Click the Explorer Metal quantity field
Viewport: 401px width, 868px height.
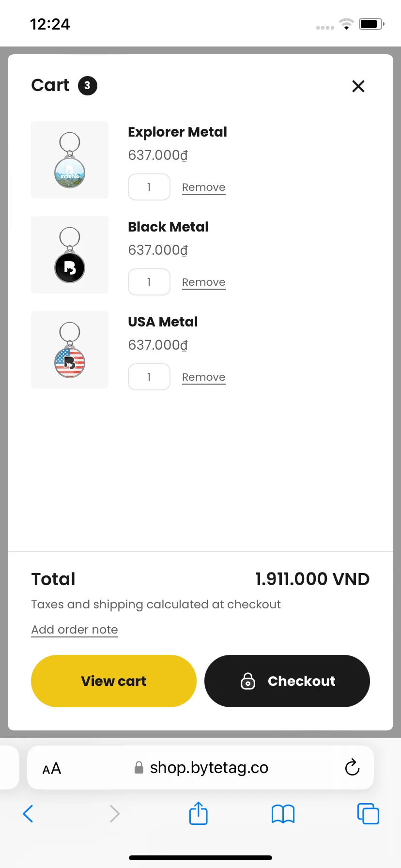point(149,187)
